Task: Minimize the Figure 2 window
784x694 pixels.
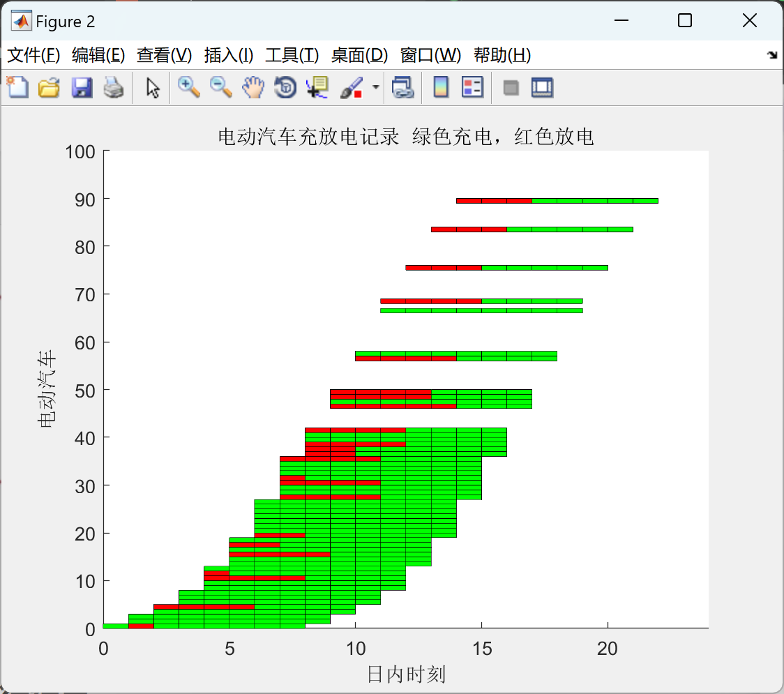Action: pos(621,20)
